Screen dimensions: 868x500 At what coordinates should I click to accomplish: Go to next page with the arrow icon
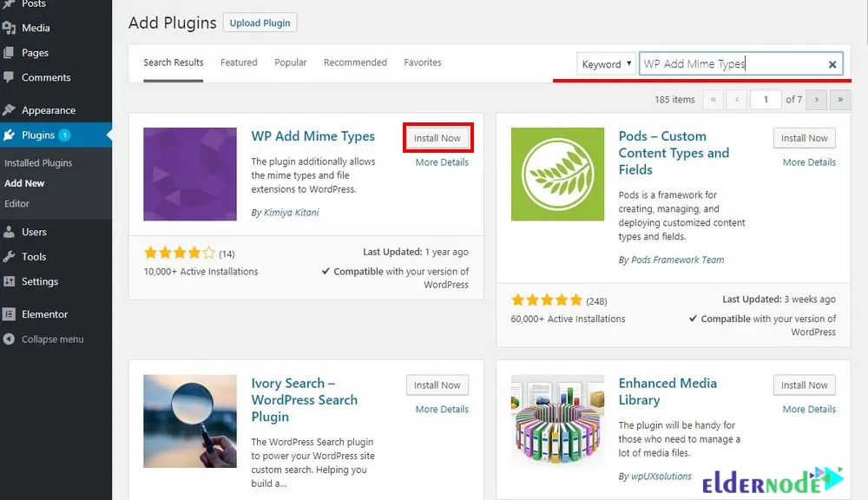(816, 100)
